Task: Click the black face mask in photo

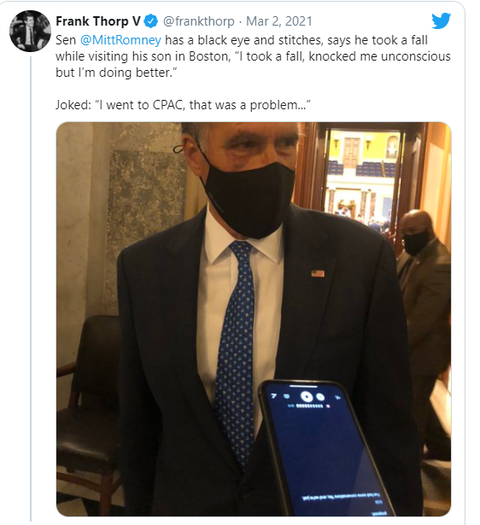Action: [248, 197]
